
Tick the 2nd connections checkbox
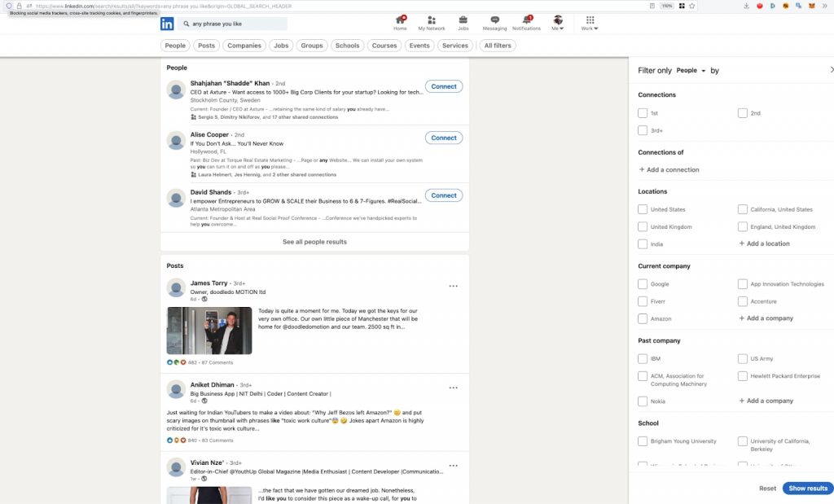[743, 113]
